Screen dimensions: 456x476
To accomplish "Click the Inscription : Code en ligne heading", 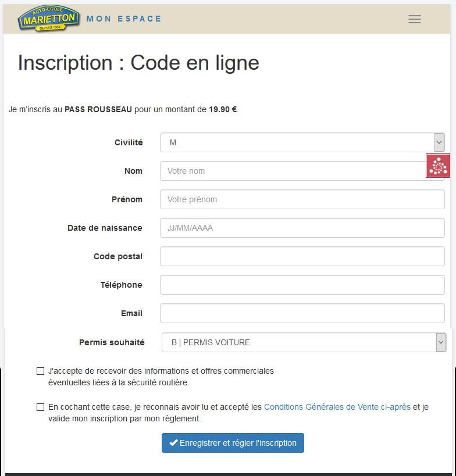I will [138, 63].
